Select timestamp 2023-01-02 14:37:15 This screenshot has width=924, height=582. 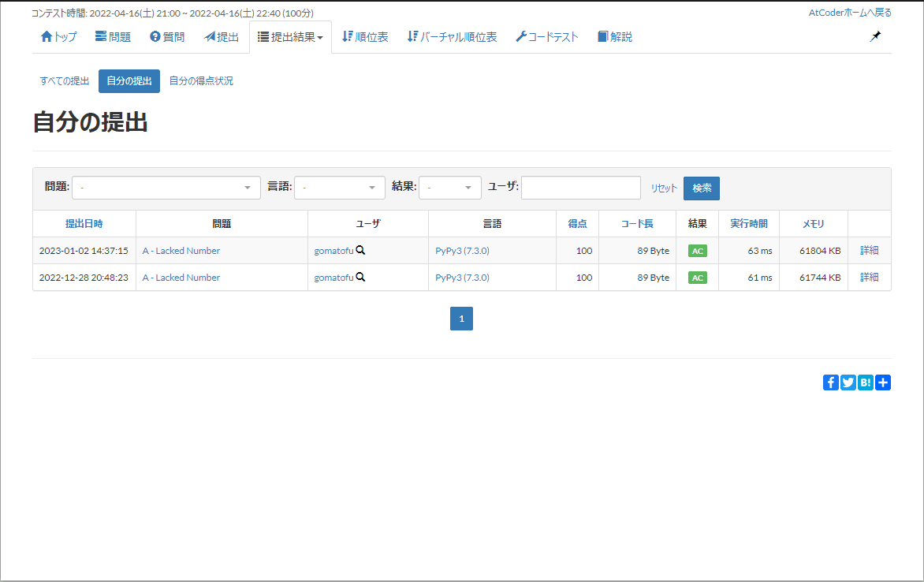84,251
